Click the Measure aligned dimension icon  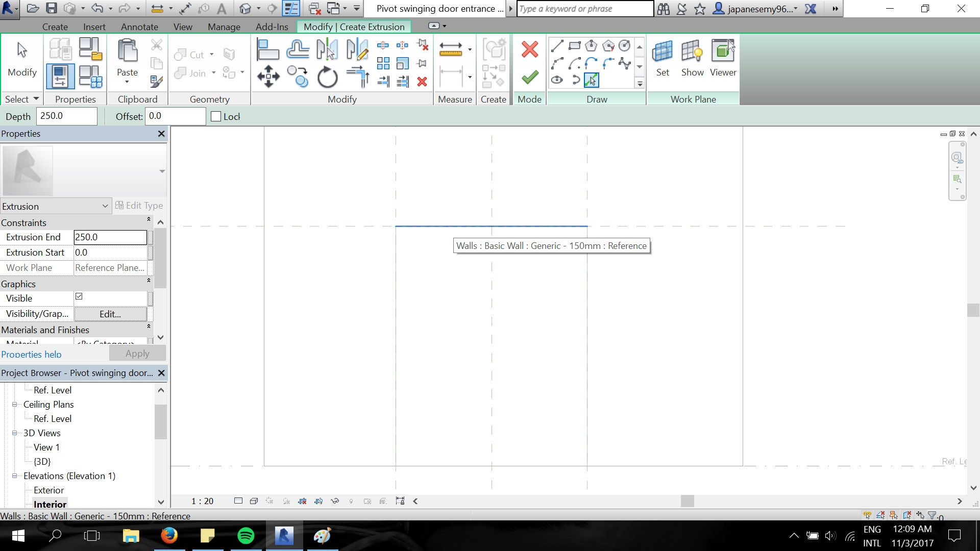[x=451, y=49]
